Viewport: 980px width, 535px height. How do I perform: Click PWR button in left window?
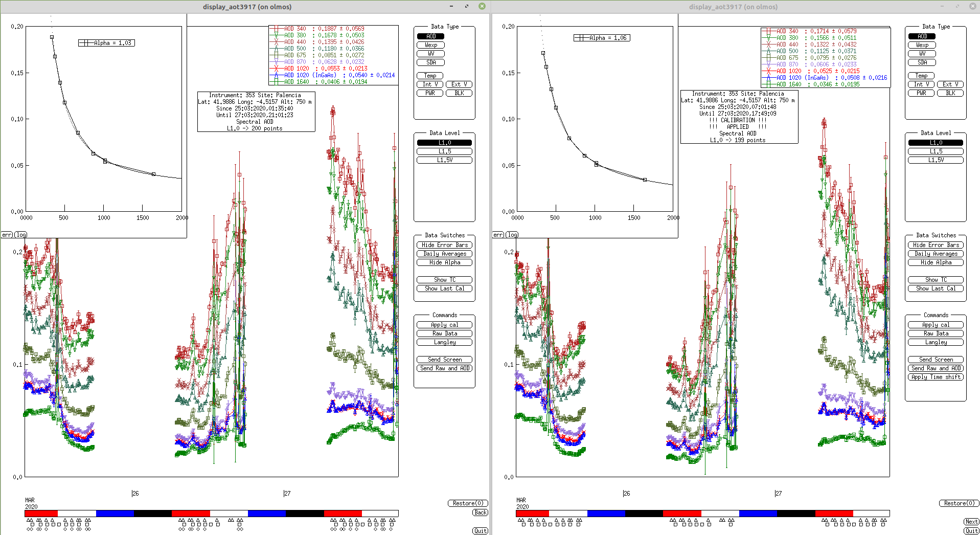click(430, 93)
